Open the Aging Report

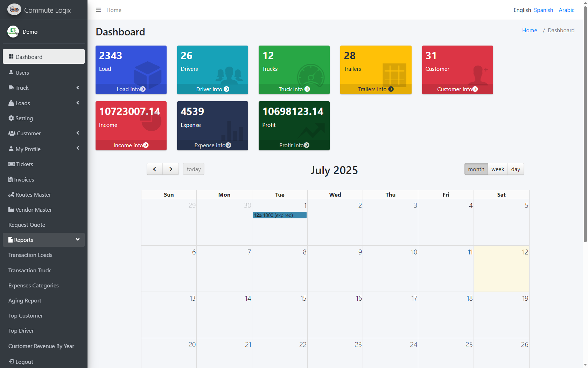(x=24, y=300)
